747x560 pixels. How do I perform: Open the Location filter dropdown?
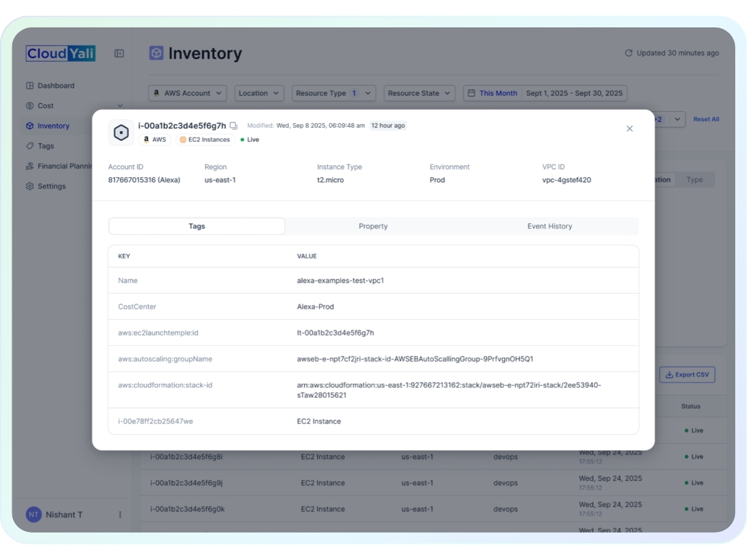[x=259, y=93]
